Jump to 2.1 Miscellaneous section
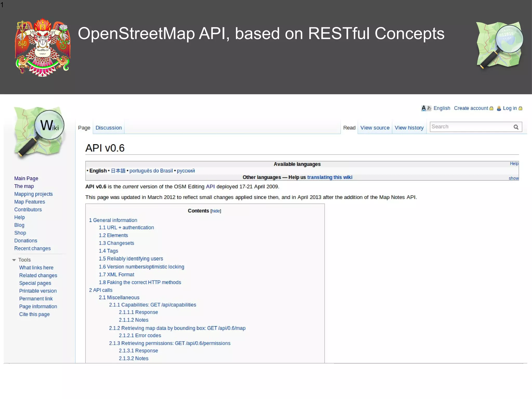The height and width of the screenshot is (399, 532). click(119, 297)
